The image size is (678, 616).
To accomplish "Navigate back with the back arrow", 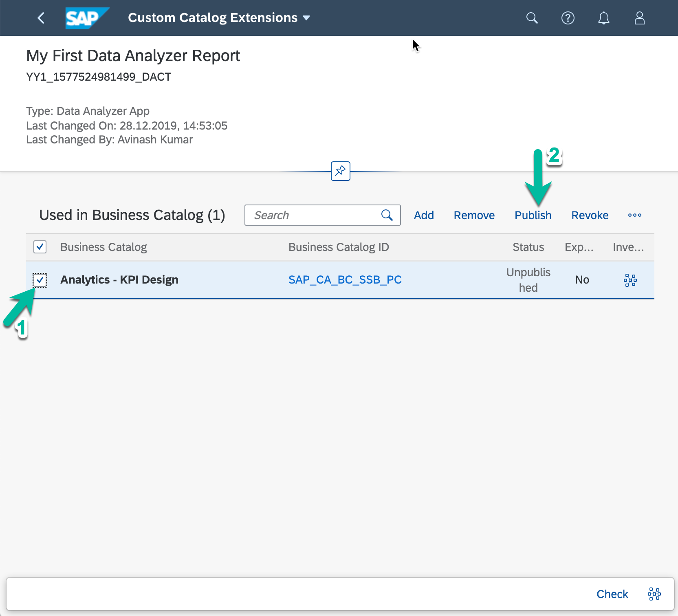I will click(41, 18).
